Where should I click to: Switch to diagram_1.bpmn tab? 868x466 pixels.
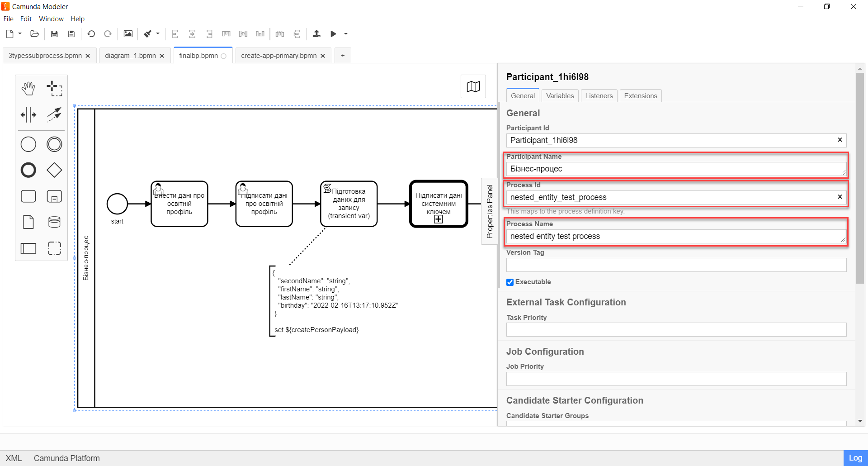click(130, 56)
